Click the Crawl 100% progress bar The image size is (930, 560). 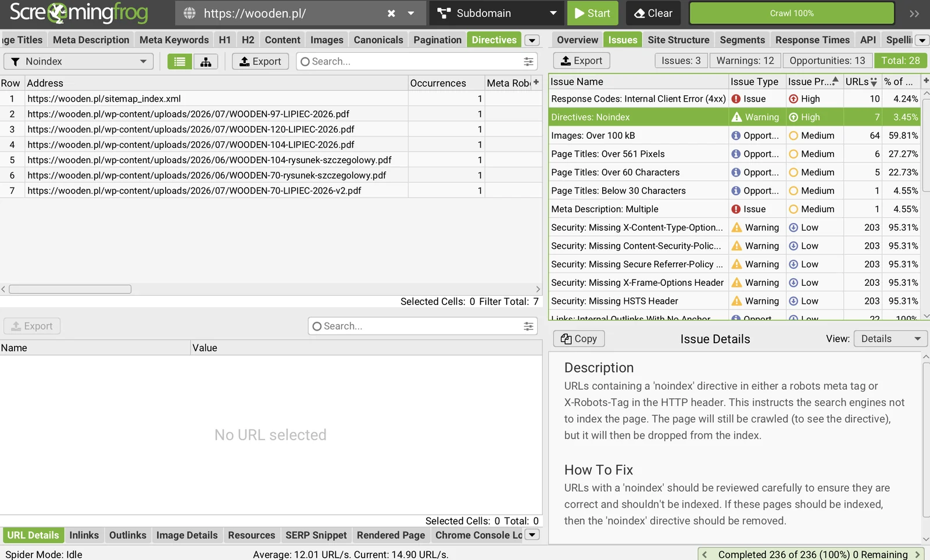pos(792,13)
